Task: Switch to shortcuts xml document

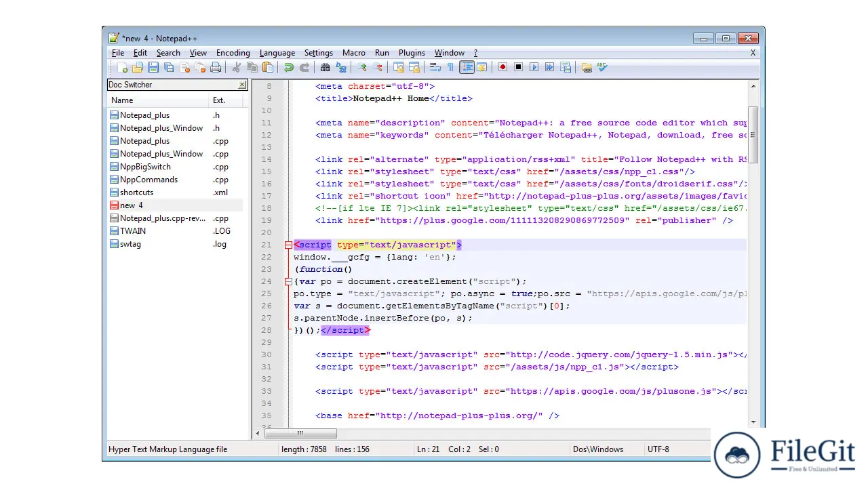Action: 175,192
